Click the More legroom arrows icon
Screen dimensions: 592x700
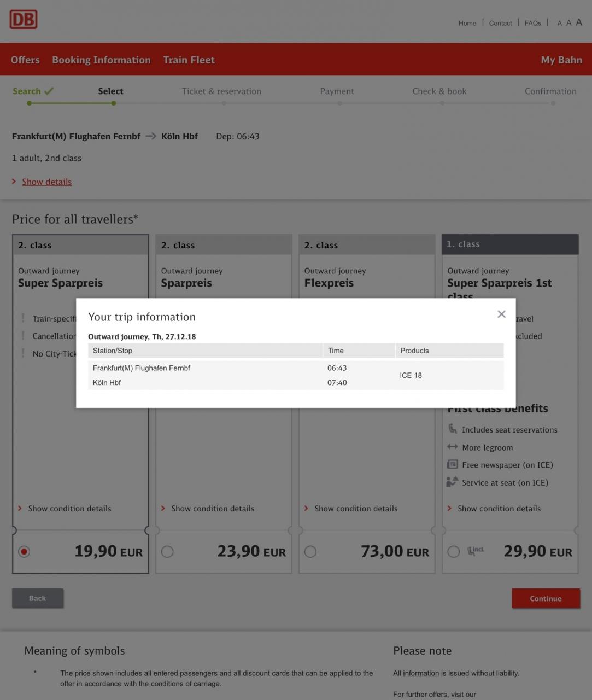452,447
